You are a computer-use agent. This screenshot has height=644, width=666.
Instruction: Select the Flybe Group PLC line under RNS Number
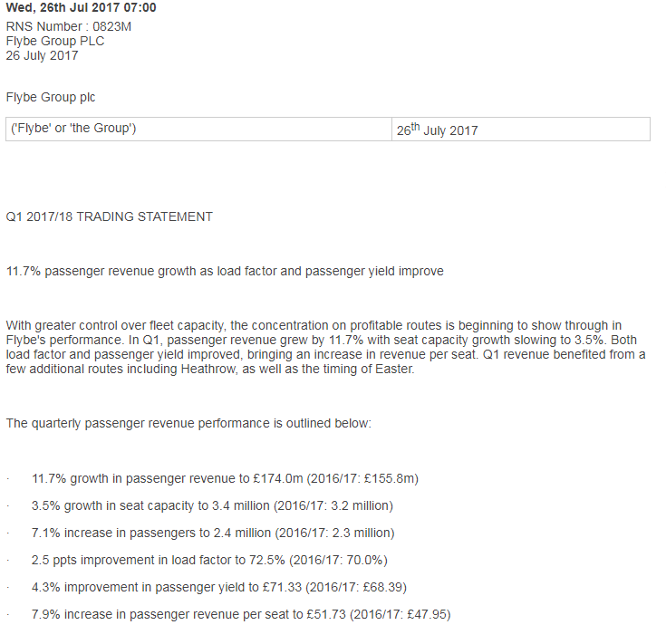pos(54,41)
